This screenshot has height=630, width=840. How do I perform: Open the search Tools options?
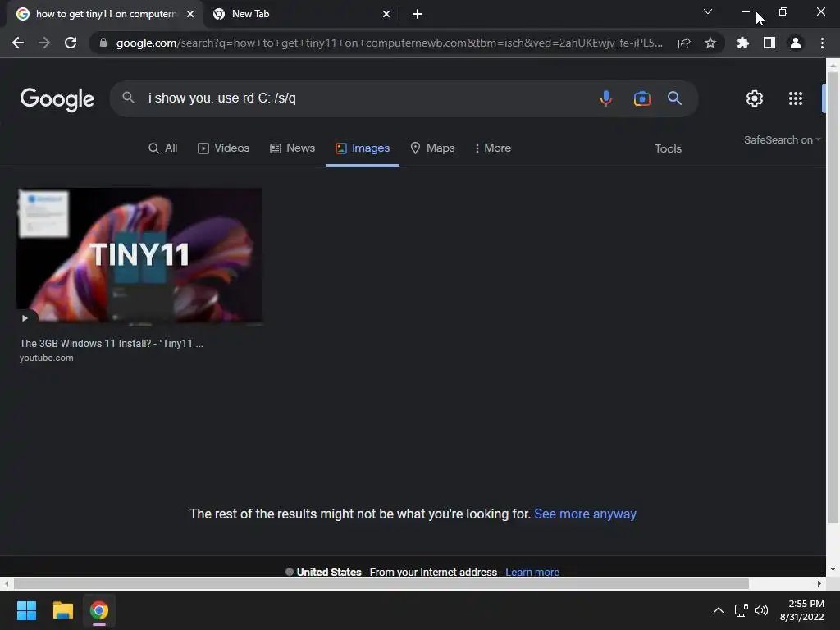[668, 148]
